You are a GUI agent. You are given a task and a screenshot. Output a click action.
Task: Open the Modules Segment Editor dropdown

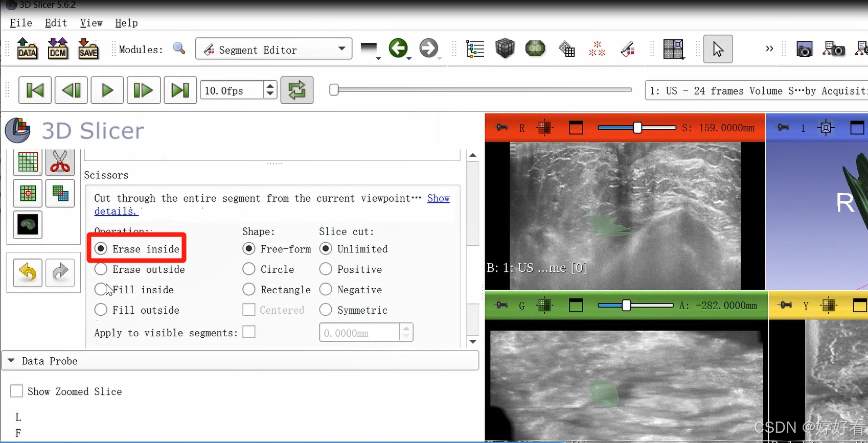[x=273, y=49]
